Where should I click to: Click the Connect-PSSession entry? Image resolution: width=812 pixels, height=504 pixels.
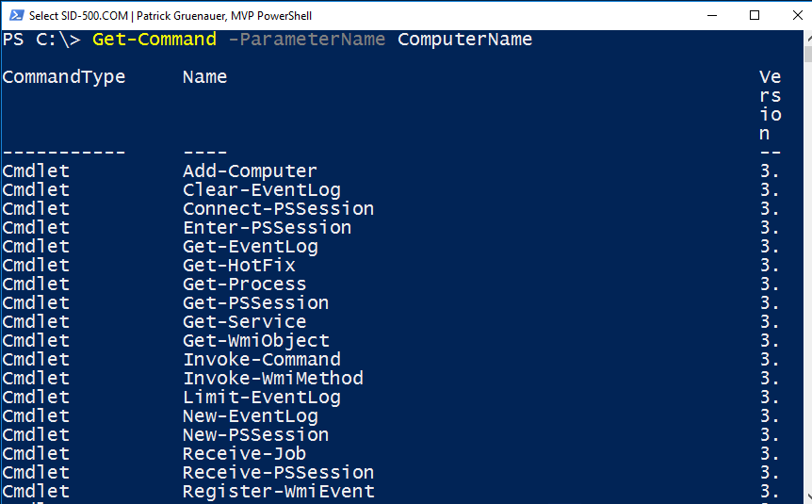coord(278,209)
